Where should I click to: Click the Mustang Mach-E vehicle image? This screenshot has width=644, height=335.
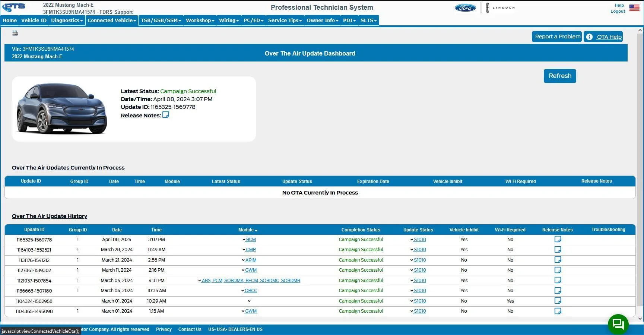62,108
